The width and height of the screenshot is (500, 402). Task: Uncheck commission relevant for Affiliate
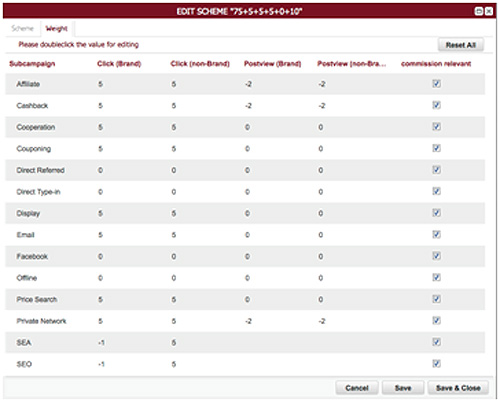point(436,84)
